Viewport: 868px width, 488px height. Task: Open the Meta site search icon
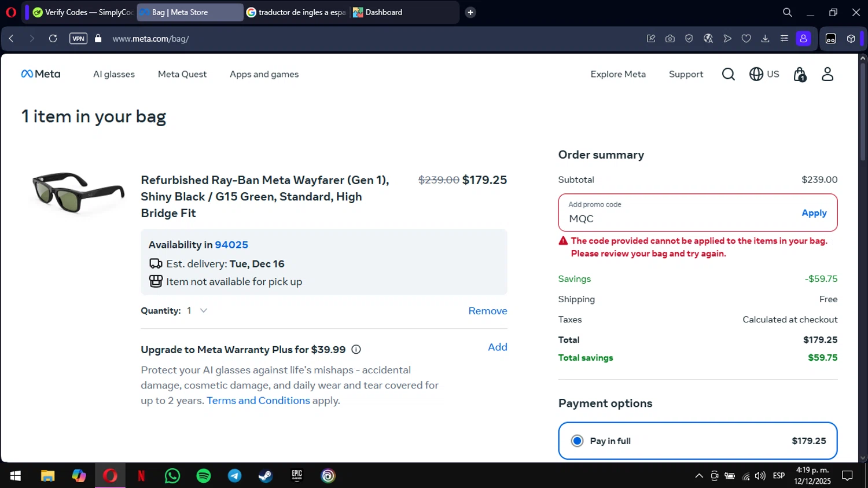tap(729, 74)
